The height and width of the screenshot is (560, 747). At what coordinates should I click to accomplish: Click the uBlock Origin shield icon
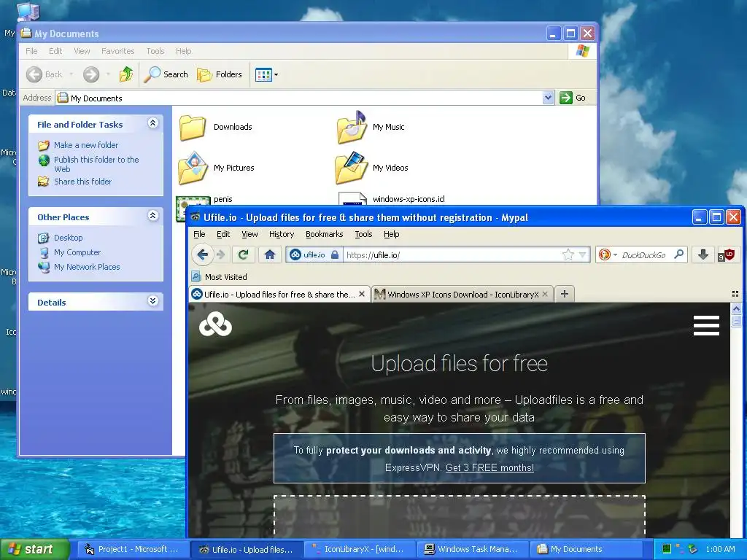point(727,254)
